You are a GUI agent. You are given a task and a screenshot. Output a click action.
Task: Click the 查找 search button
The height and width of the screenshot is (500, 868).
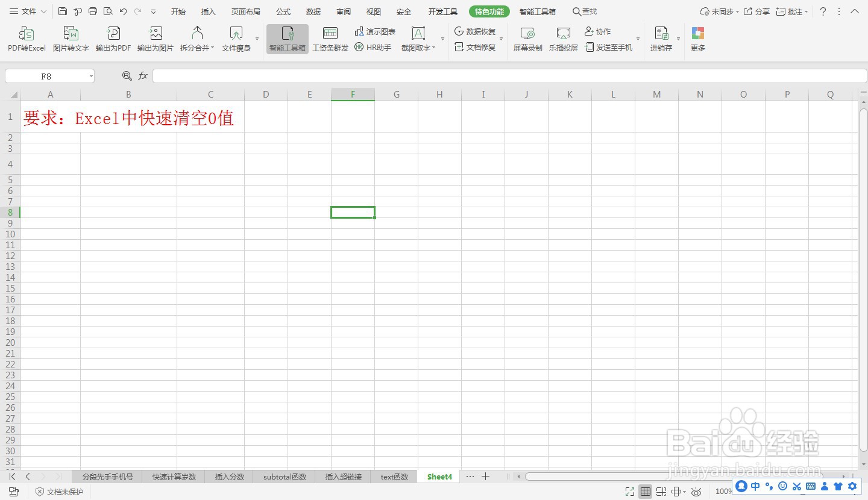585,11
